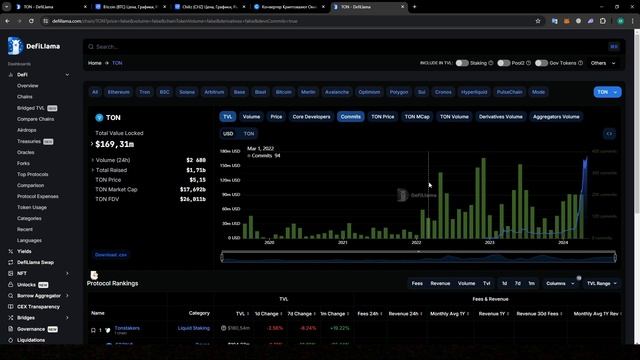This screenshot has height=360, width=640.
Task: Open Bridged TVL in the sidebar
Action: point(37,108)
